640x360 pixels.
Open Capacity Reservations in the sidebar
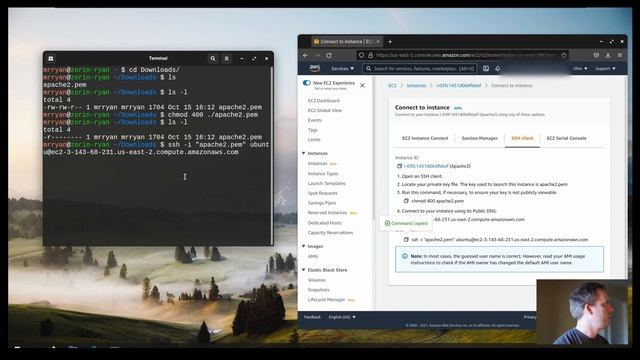pyautogui.click(x=330, y=233)
